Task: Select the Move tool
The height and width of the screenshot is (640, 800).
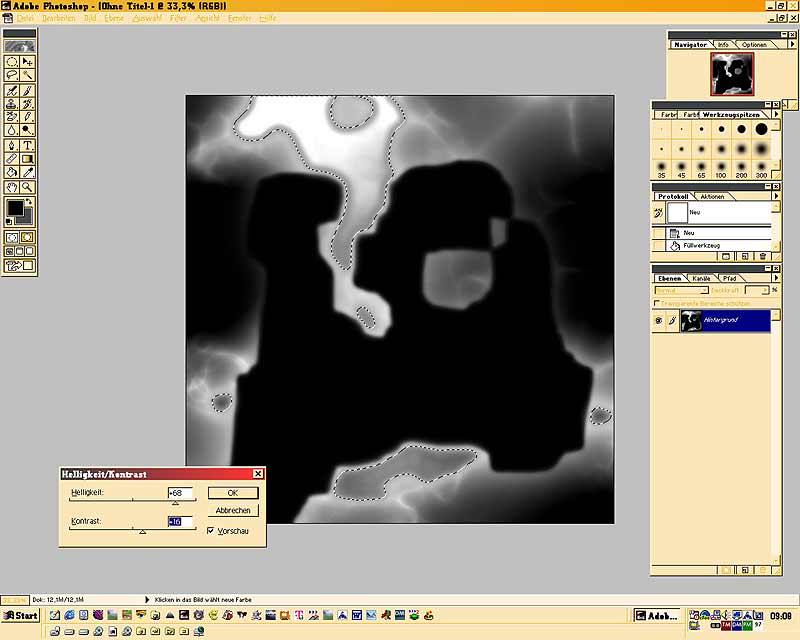Action: point(28,61)
